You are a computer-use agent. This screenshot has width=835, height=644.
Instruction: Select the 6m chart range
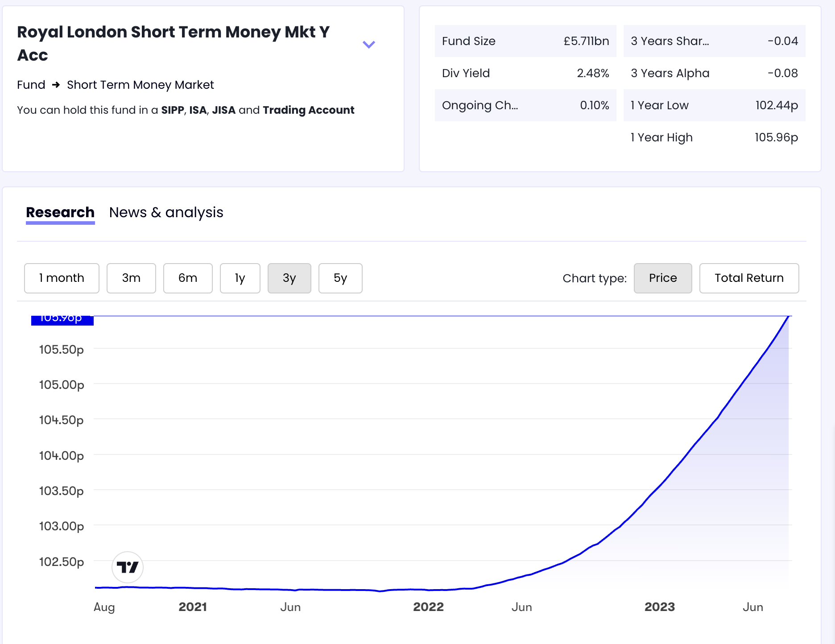(188, 278)
